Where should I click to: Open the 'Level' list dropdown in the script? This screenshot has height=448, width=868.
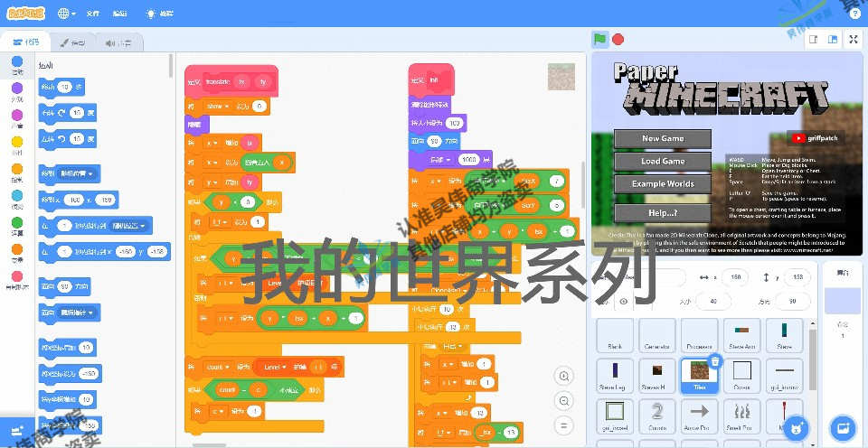coord(275,367)
